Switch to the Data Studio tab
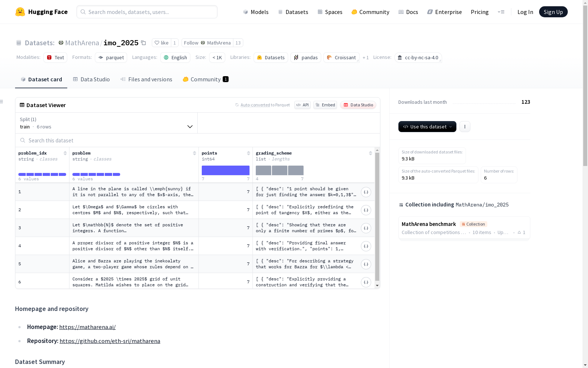The height and width of the screenshot is (368, 588). pyautogui.click(x=92, y=79)
